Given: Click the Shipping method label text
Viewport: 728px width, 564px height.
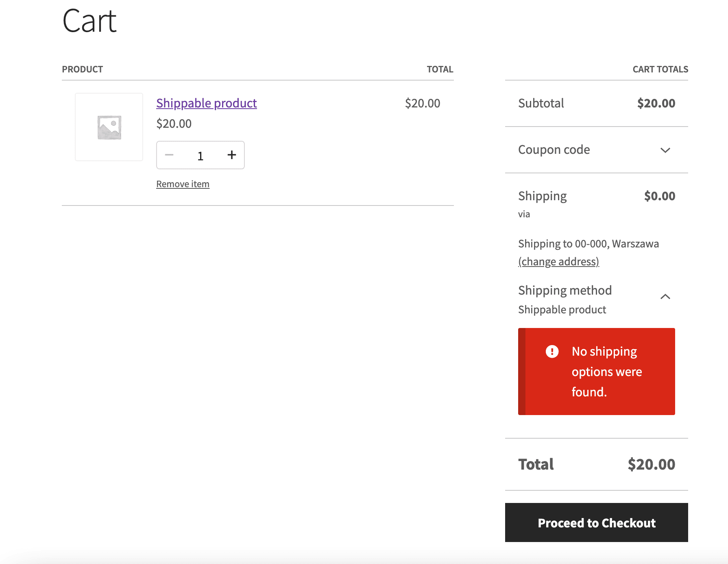Looking at the screenshot, I should point(565,290).
